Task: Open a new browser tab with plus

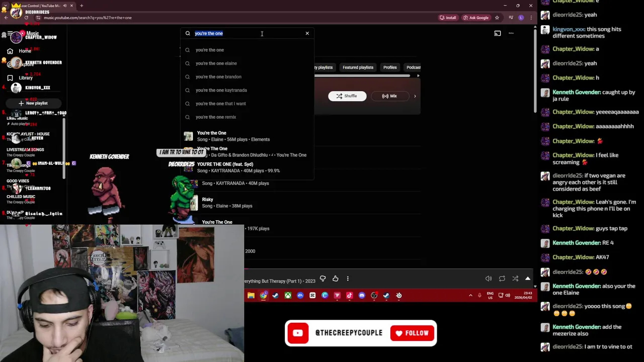Action: (x=82, y=6)
